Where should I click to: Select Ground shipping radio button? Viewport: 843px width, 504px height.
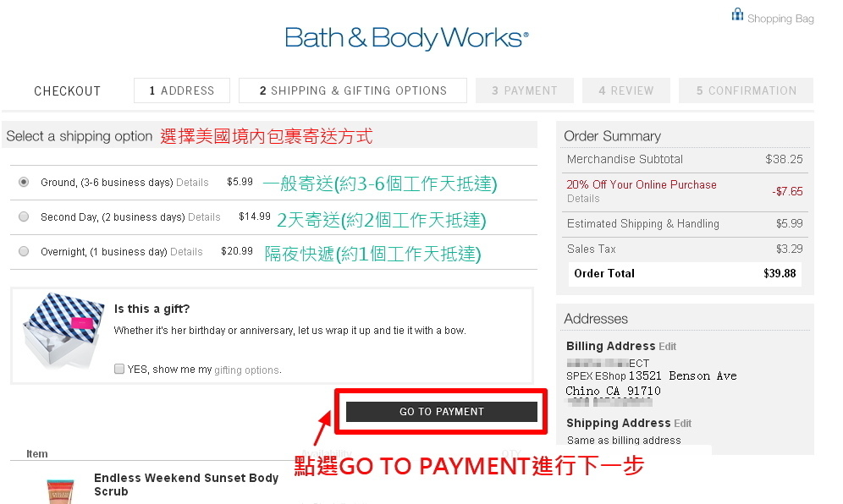click(x=24, y=182)
